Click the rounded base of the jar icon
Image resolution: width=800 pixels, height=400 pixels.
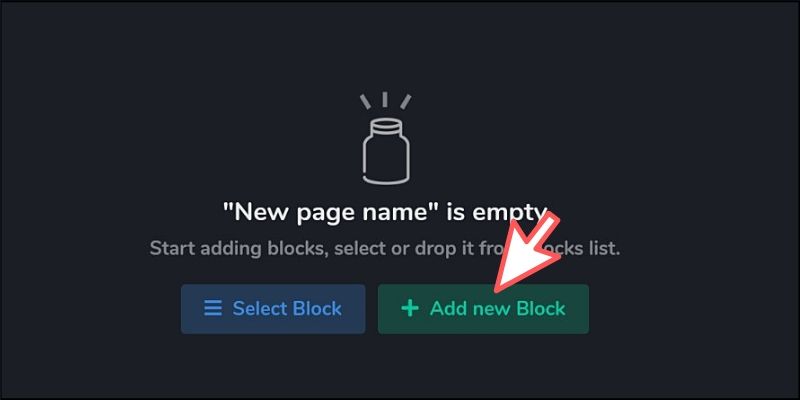pyautogui.click(x=386, y=178)
